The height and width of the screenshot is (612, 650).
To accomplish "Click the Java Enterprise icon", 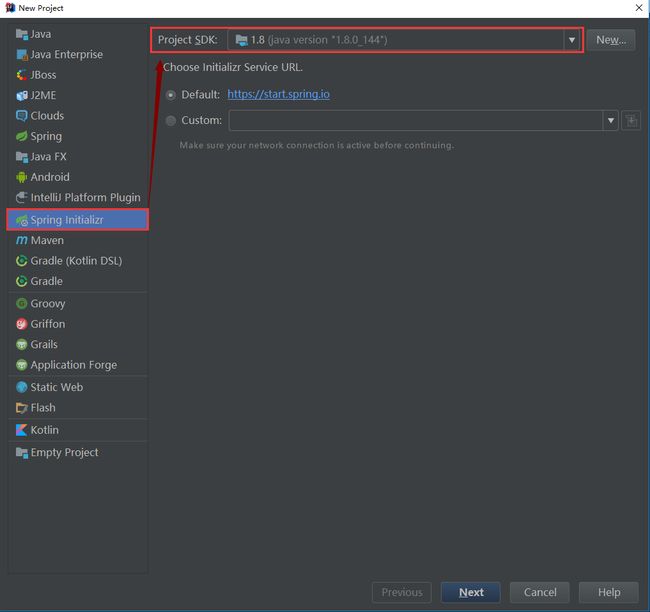I will tap(22, 54).
